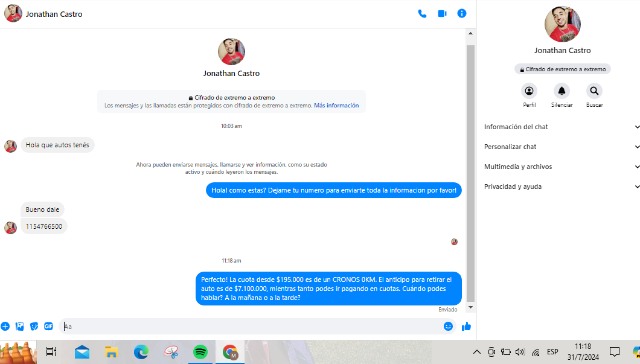
Task: Attach a photo using the image icon
Action: click(x=20, y=327)
